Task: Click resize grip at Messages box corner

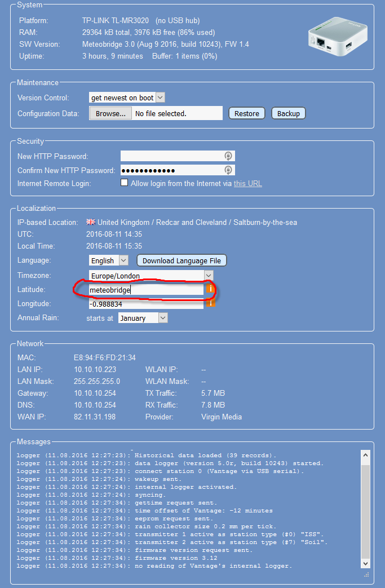Action: pyautogui.click(x=365, y=574)
